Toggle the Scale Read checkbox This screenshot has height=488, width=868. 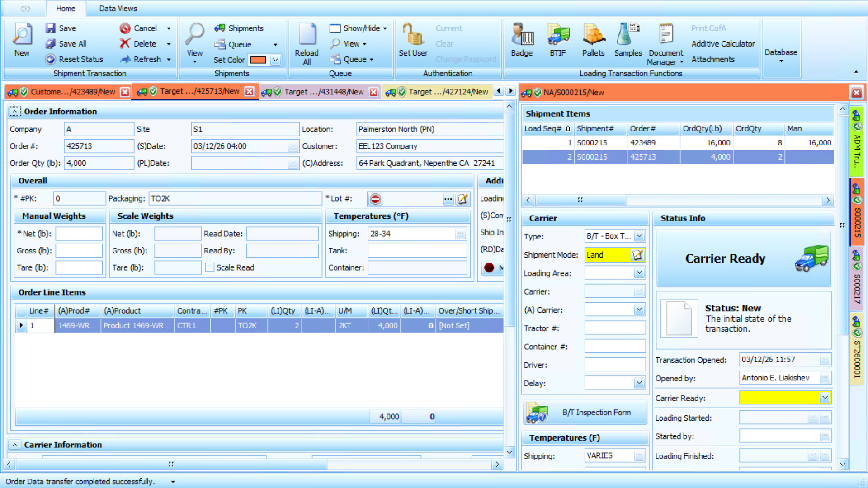coord(210,267)
